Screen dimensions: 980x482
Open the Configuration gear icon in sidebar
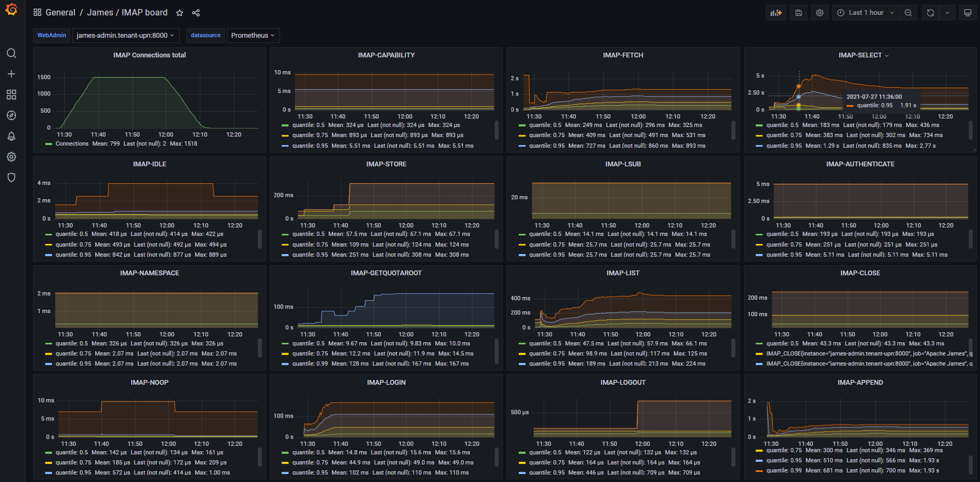pos(11,157)
